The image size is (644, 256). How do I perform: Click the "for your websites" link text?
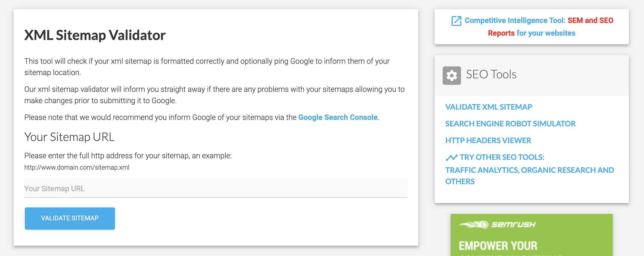click(546, 33)
